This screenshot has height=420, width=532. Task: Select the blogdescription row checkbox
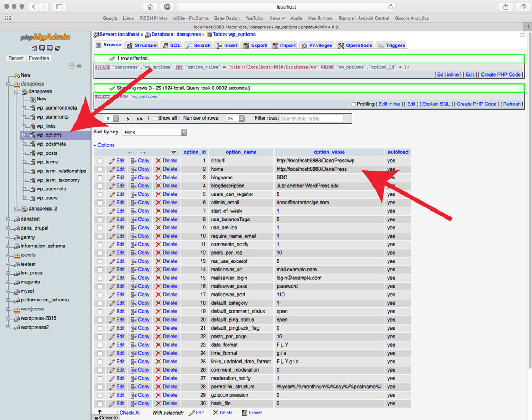click(100, 186)
